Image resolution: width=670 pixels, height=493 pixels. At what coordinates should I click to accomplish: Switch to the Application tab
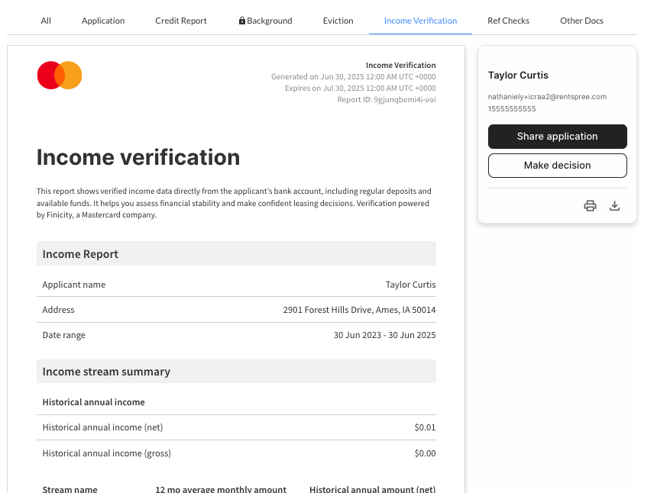103,21
